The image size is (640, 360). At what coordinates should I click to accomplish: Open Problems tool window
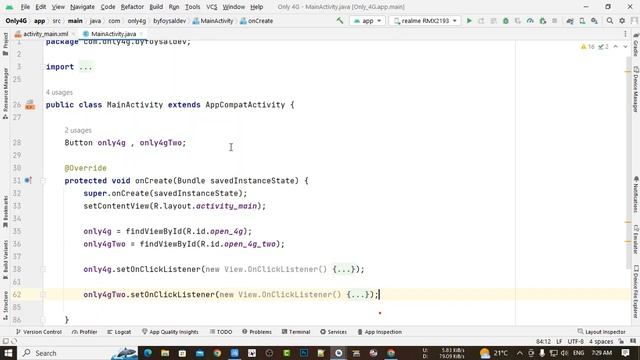[257, 332]
